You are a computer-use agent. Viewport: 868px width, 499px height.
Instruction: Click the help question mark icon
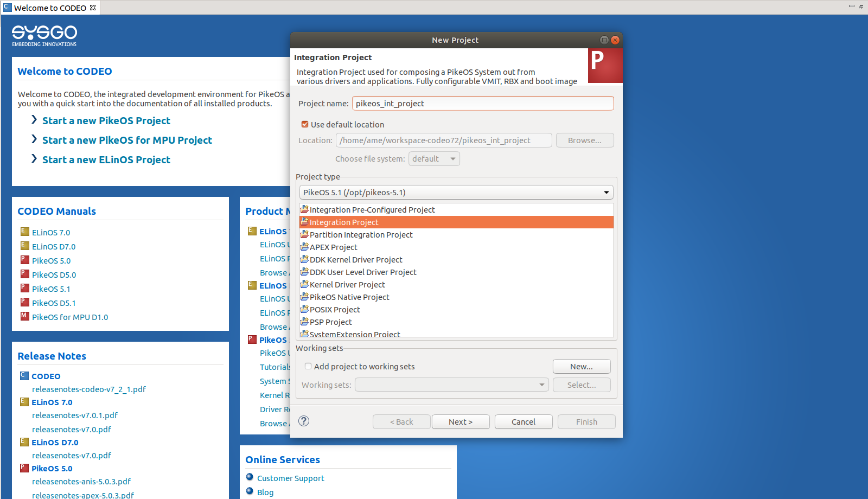coord(304,421)
